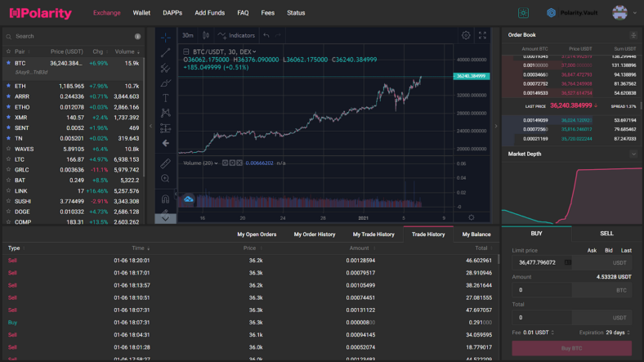The height and width of the screenshot is (362, 644).
Task: Collapse the right order book panel arrow
Action: click(496, 126)
